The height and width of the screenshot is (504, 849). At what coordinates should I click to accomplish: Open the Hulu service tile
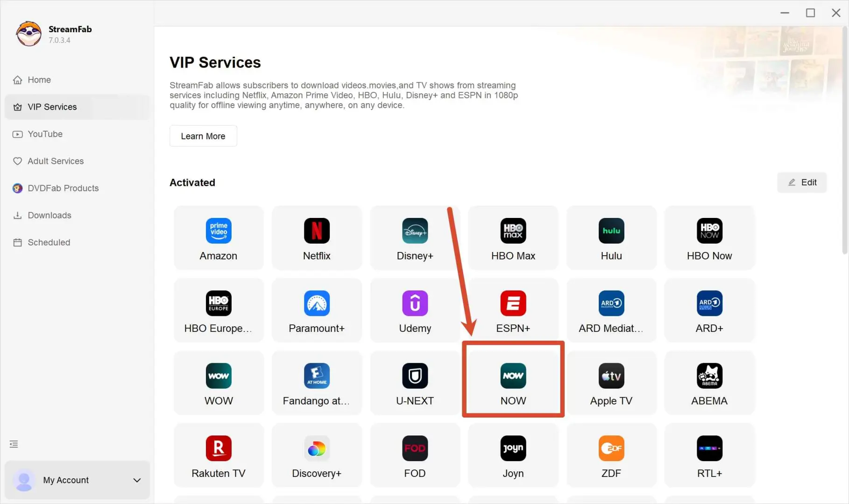click(x=611, y=238)
